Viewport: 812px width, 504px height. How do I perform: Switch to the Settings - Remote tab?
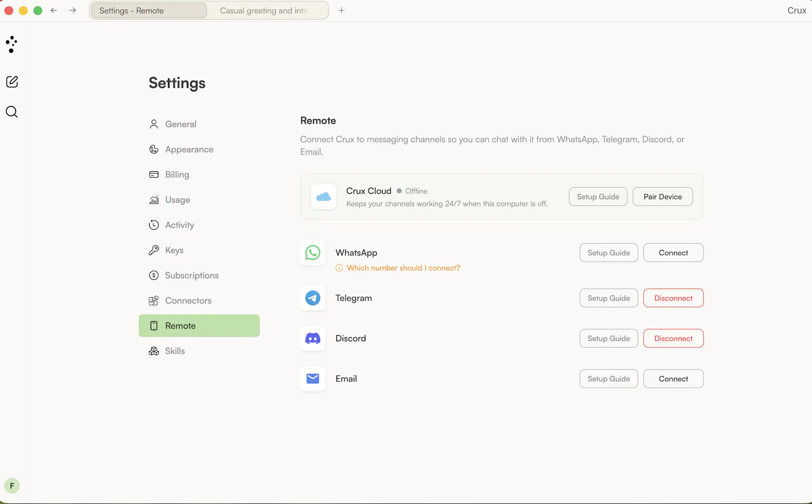(149, 11)
